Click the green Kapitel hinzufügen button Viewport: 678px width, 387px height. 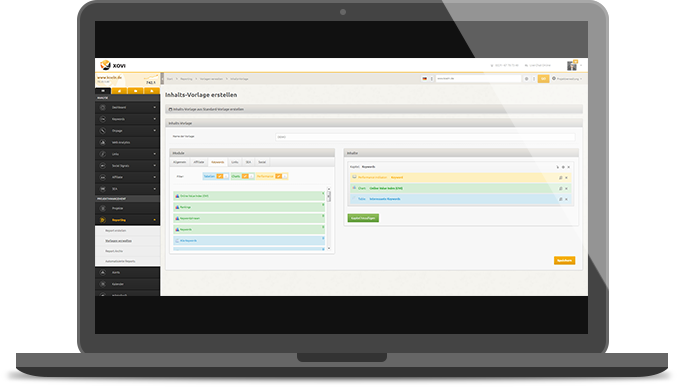(x=363, y=218)
